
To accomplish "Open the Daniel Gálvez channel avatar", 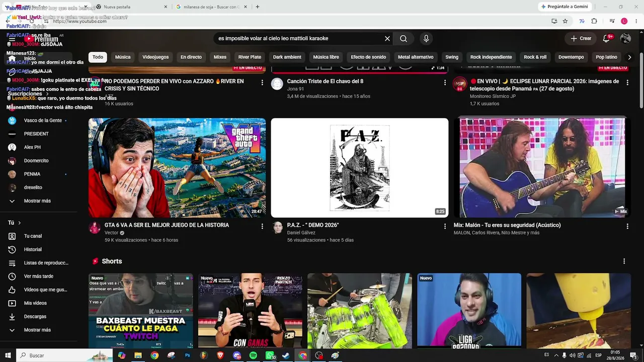I will pos(277,228).
